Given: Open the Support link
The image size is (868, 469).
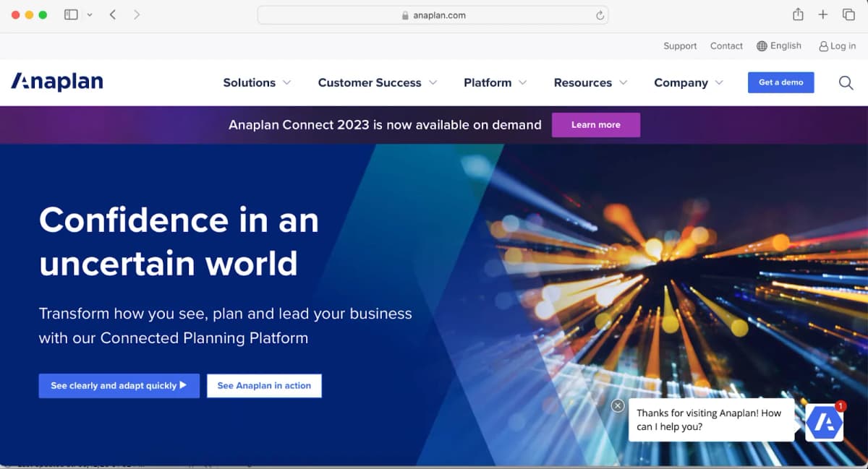Looking at the screenshot, I should coord(680,46).
